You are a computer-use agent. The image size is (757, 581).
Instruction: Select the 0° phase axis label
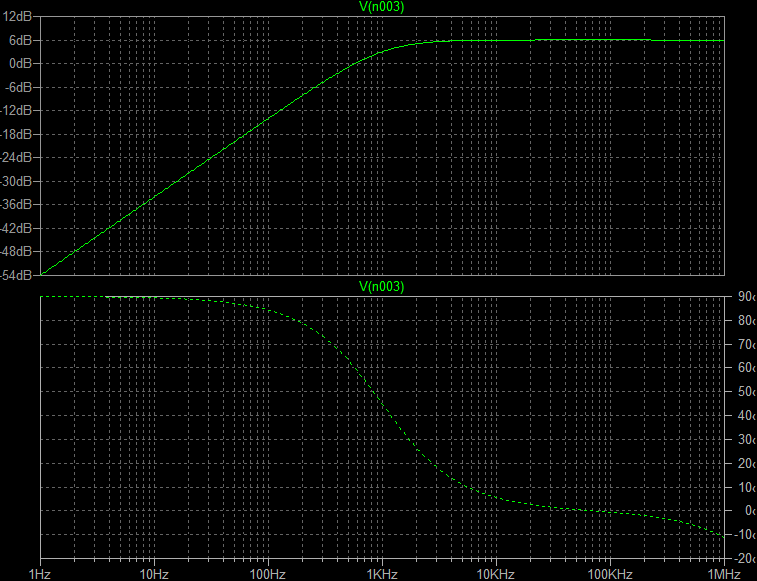(746, 511)
